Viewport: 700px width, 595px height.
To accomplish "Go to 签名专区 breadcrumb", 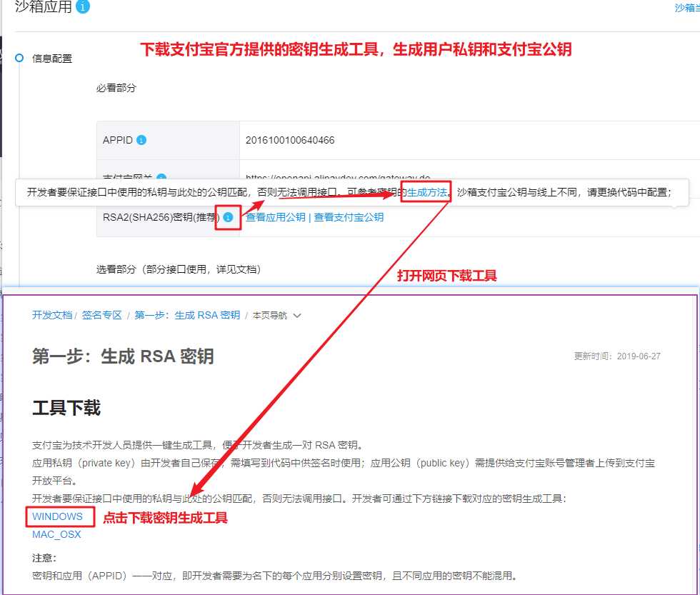I will 101,315.
